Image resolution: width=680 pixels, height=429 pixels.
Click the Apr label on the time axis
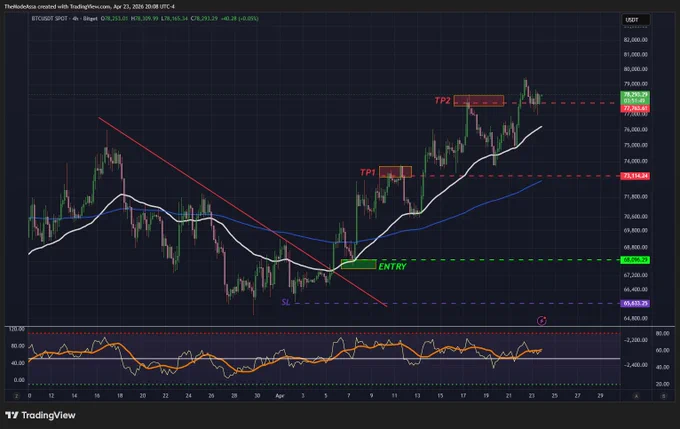(x=280, y=396)
